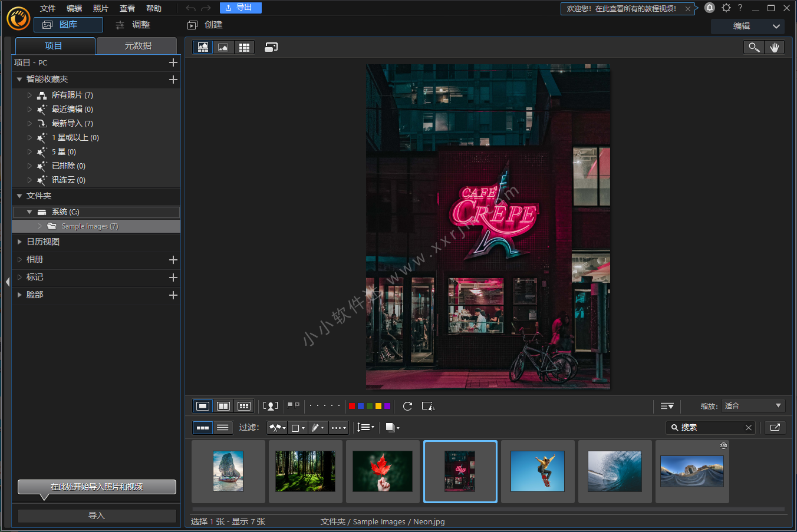797x532 pixels.
Task: Enable multiple photos grid layout
Action: (244, 406)
